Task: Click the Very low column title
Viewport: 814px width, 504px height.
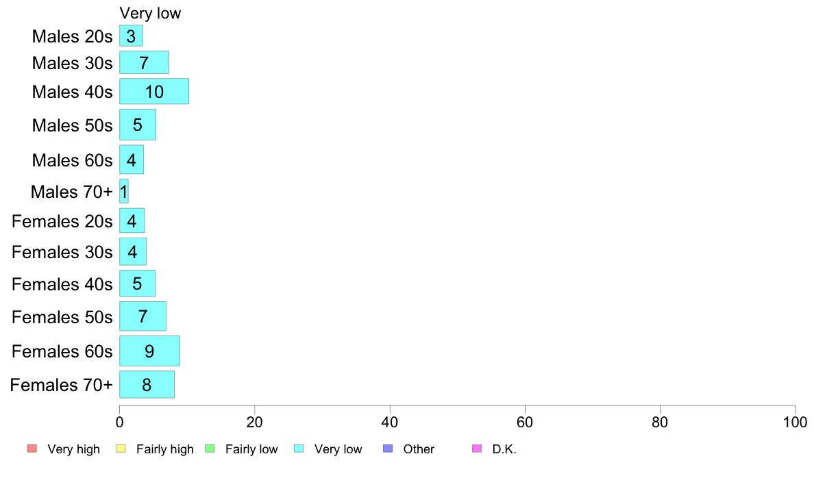Action: pyautogui.click(x=150, y=13)
